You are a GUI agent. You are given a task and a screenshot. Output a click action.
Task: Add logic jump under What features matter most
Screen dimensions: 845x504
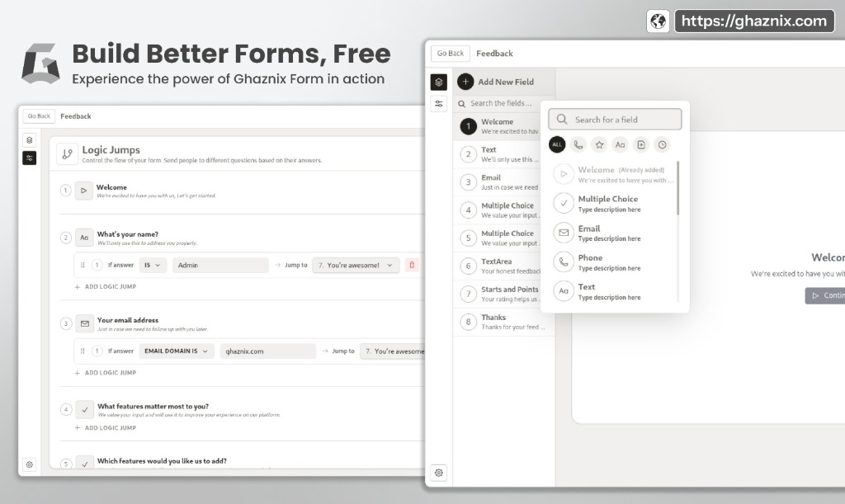click(106, 428)
